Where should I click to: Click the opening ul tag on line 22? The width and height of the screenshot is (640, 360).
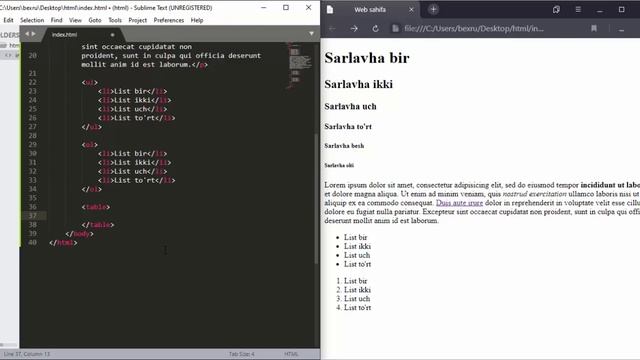89,82
